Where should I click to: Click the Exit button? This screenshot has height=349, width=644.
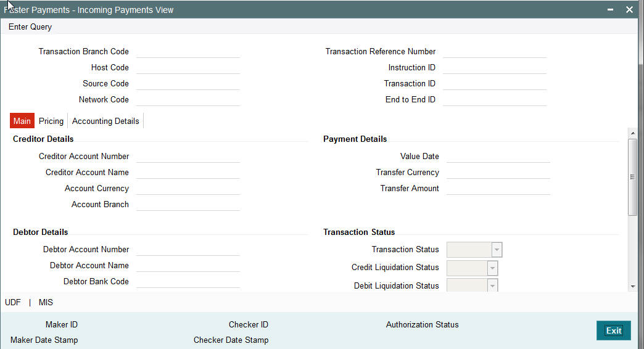tap(613, 331)
